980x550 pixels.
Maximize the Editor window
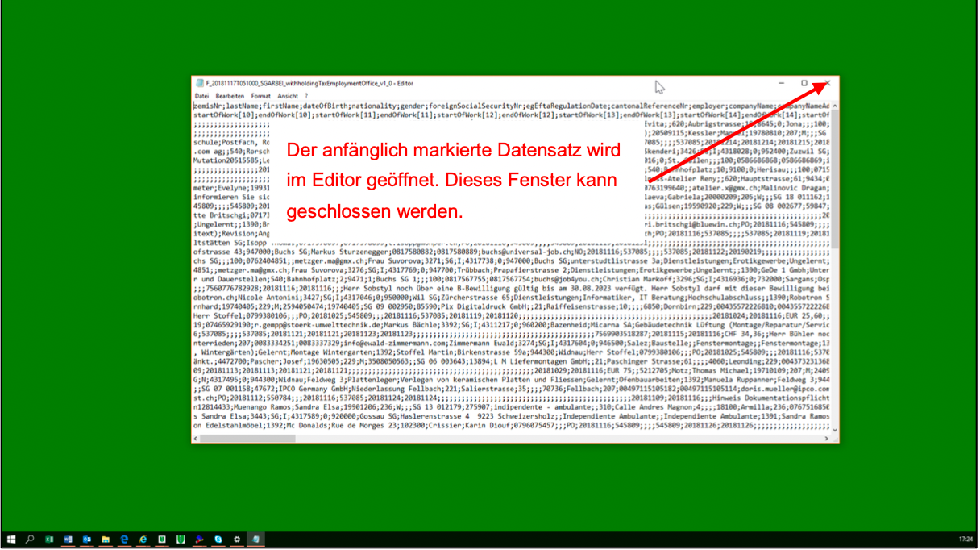click(x=804, y=83)
